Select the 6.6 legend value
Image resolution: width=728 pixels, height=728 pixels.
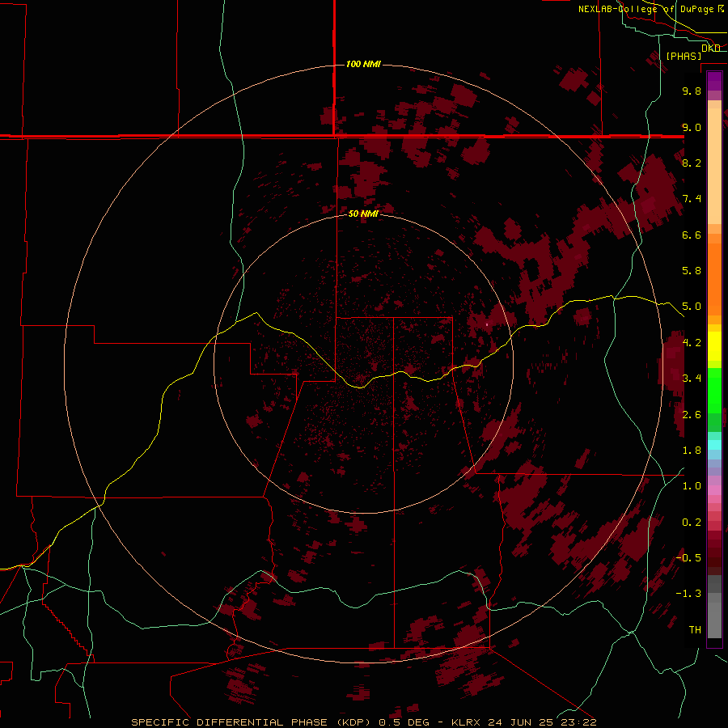click(692, 235)
